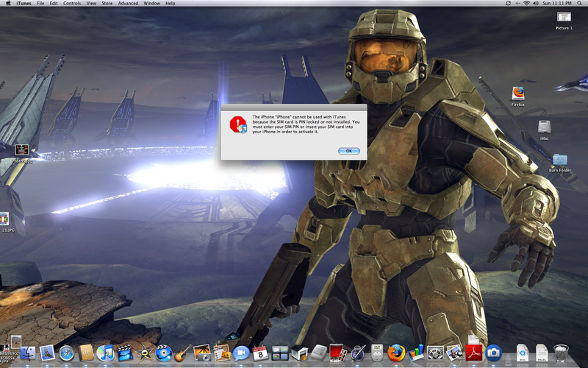The height and width of the screenshot is (368, 588).
Task: Select the photox.jpg desktop thumbnail
Action: click(22, 153)
